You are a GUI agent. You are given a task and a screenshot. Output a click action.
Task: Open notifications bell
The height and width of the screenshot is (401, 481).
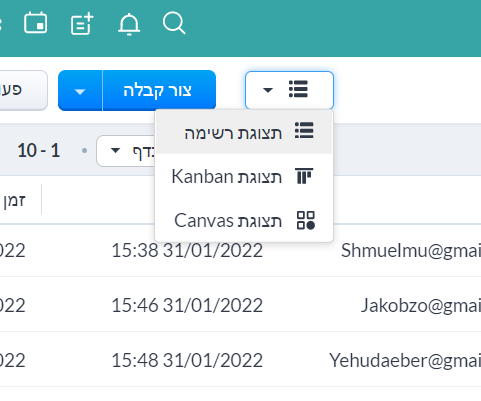pos(129,24)
